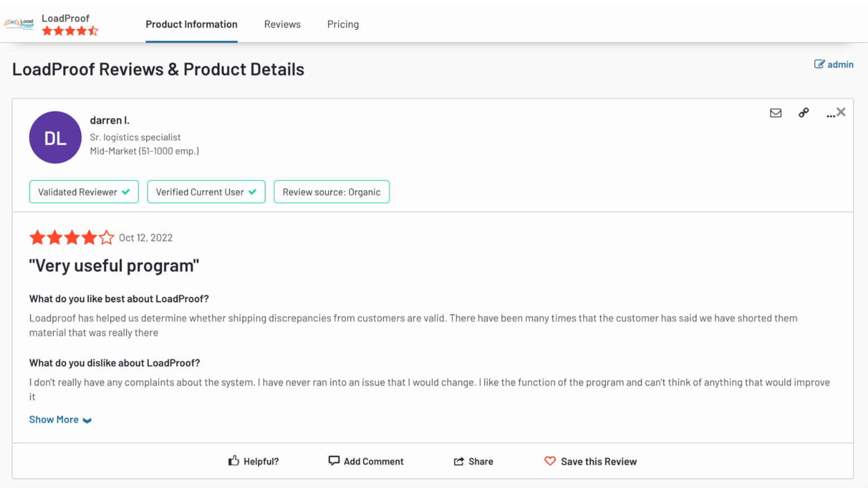Click "What do you dislike about LoadProof?" heading
The image size is (868, 488).
115,363
